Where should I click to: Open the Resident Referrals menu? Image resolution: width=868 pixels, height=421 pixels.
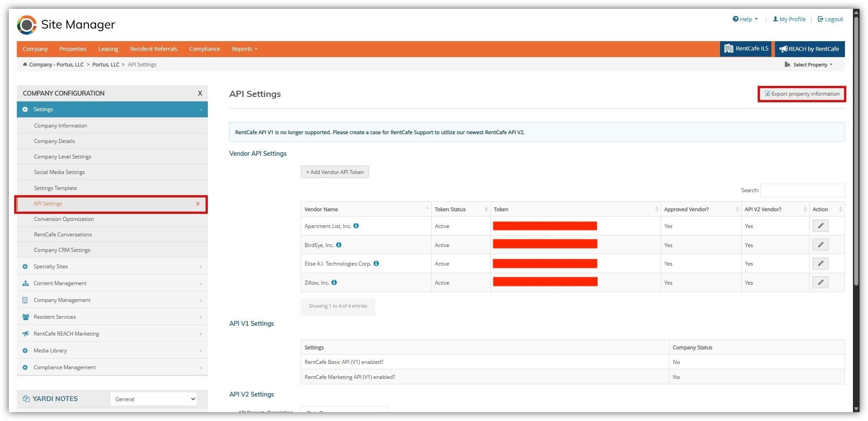154,49
